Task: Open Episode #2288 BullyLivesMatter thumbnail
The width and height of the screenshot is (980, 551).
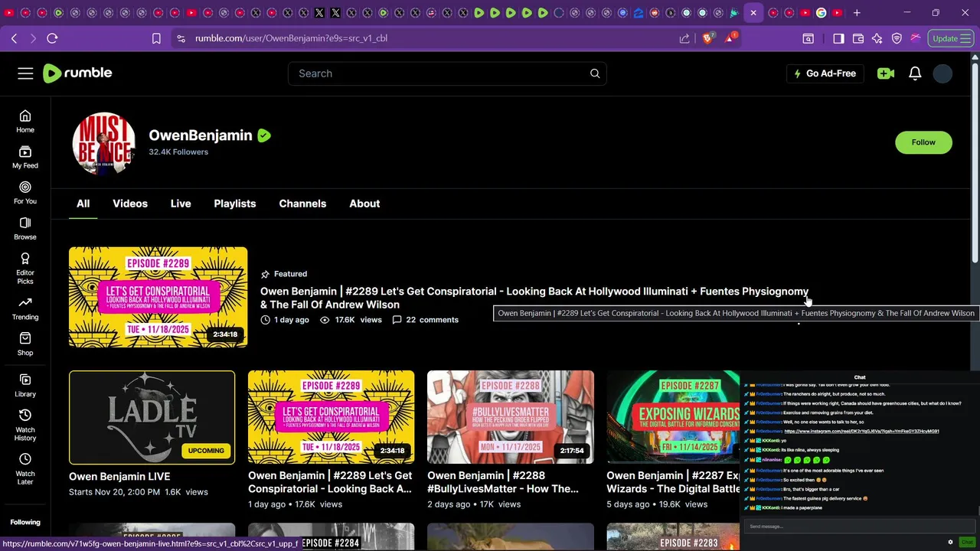Action: 511,418
